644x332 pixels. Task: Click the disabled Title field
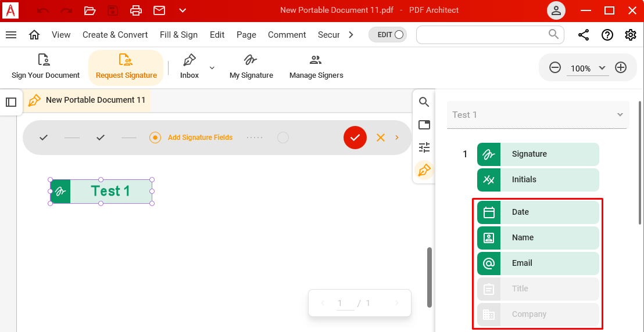(538, 288)
